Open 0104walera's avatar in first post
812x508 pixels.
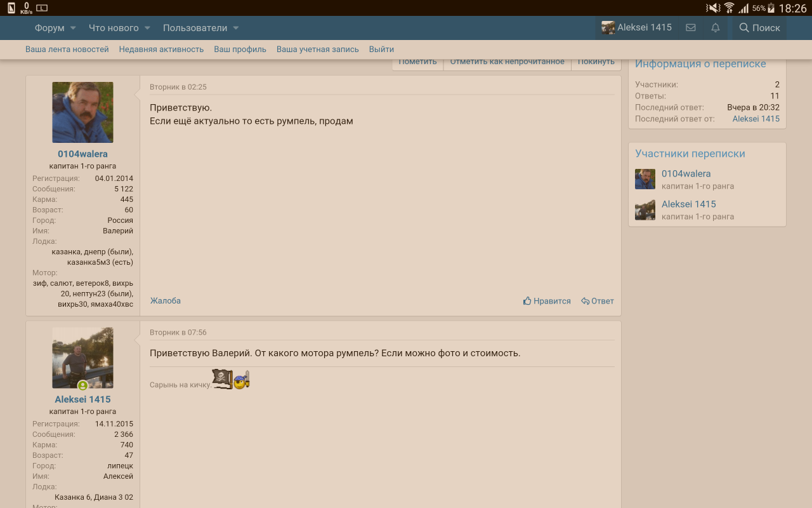coord(82,112)
